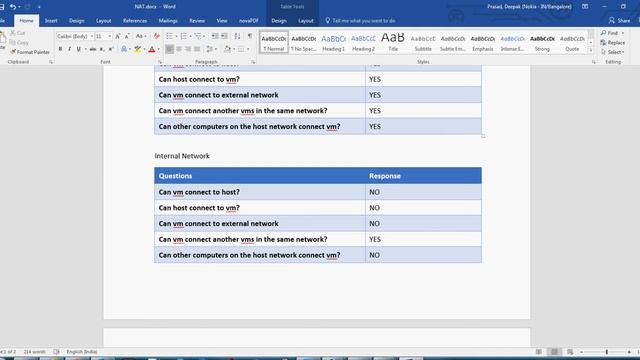Open the Calibri (Body) font name dropdown
640x360 pixels.
coord(91,36)
